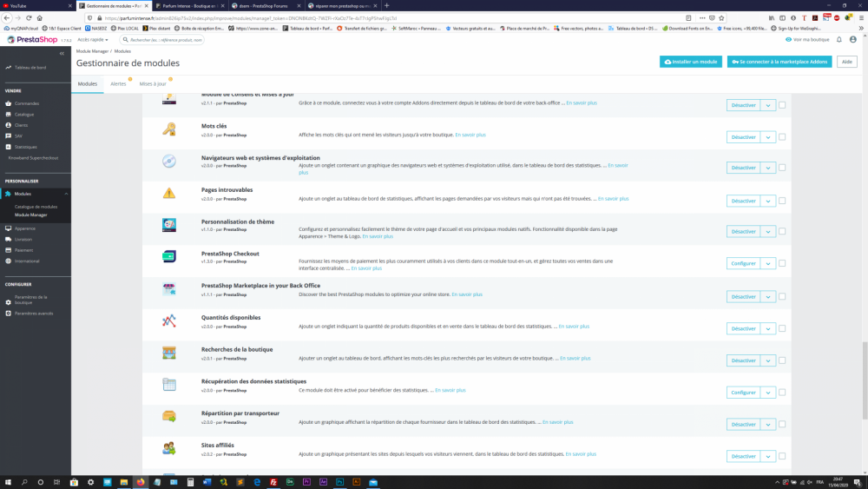This screenshot has height=489, width=868.
Task: Tick the Pages introuvables module checkbox
Action: tap(782, 201)
